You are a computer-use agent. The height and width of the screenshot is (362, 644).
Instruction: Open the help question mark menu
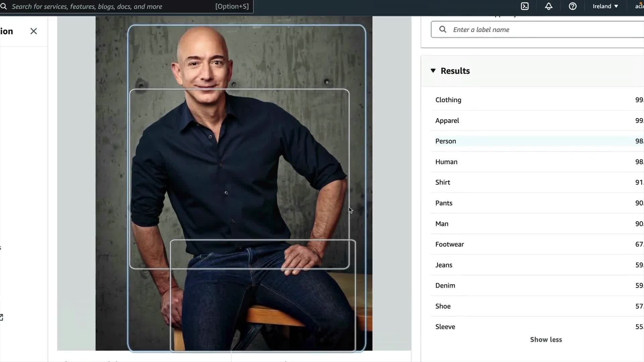coord(573,6)
